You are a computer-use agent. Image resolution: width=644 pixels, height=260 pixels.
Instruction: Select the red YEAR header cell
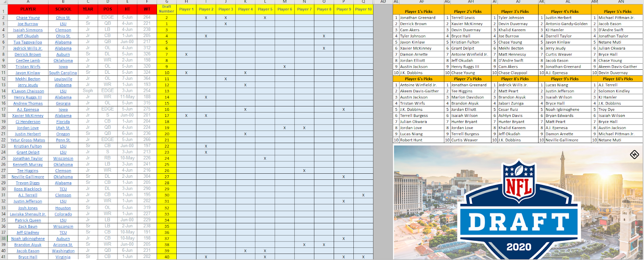tap(88, 9)
